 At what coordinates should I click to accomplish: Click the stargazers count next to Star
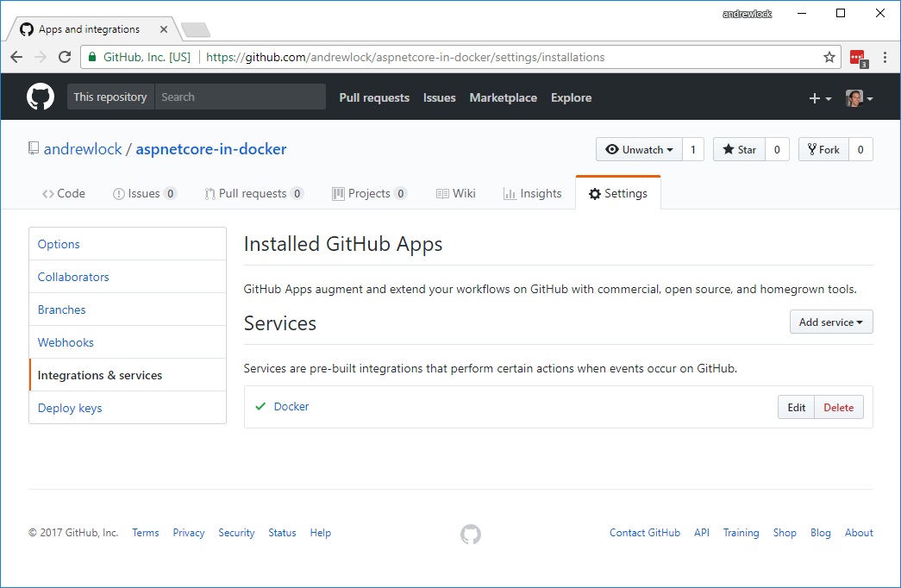(x=777, y=149)
